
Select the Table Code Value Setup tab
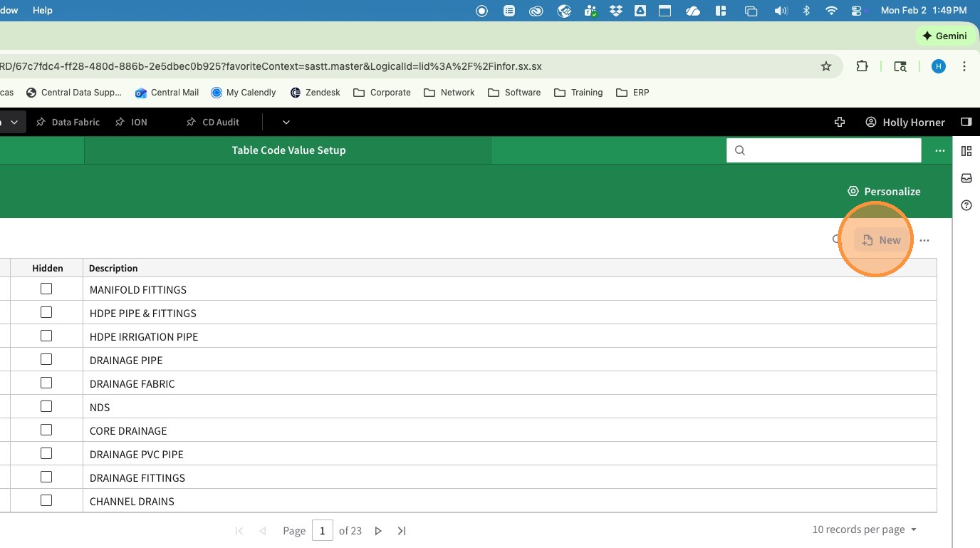click(288, 150)
